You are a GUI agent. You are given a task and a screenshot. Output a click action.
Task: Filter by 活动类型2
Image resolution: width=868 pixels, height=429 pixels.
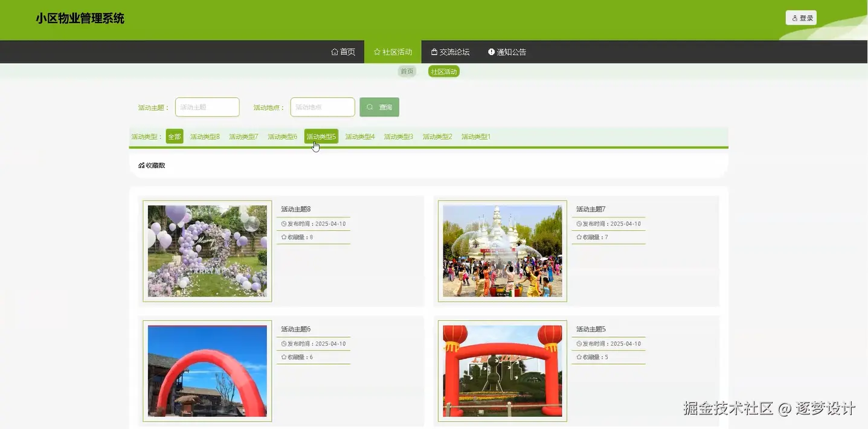coord(437,137)
